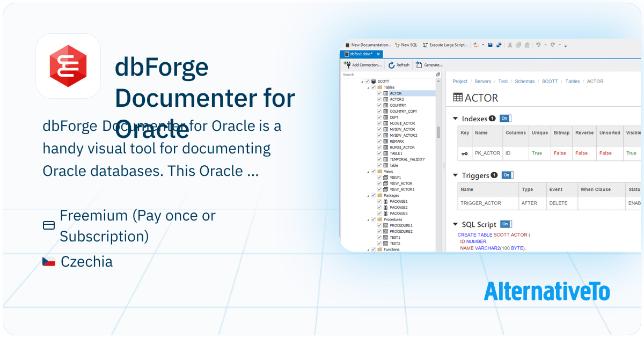Toggle the Triggers On switch
644x338 pixels.
pyautogui.click(x=507, y=175)
